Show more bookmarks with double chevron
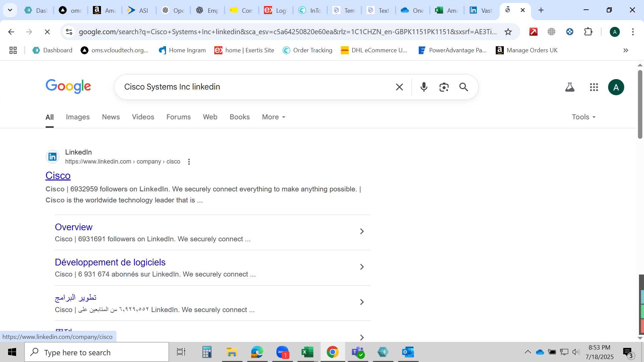This screenshot has height=362, width=644. pos(626,50)
